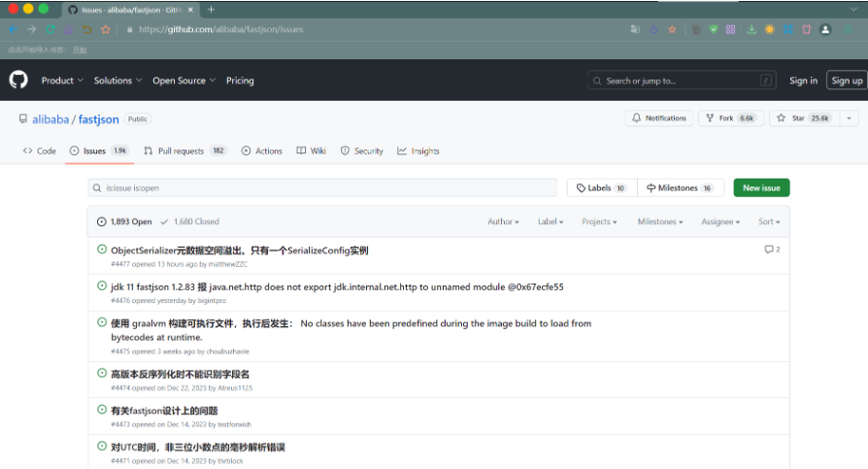The width and height of the screenshot is (868, 469).
Task: Open the Product menu
Action: pos(62,81)
